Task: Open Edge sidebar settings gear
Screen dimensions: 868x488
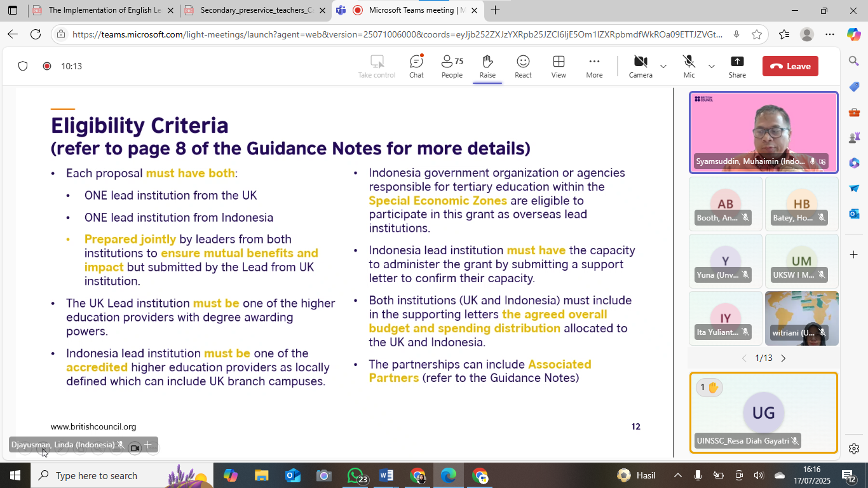Action: click(x=853, y=448)
